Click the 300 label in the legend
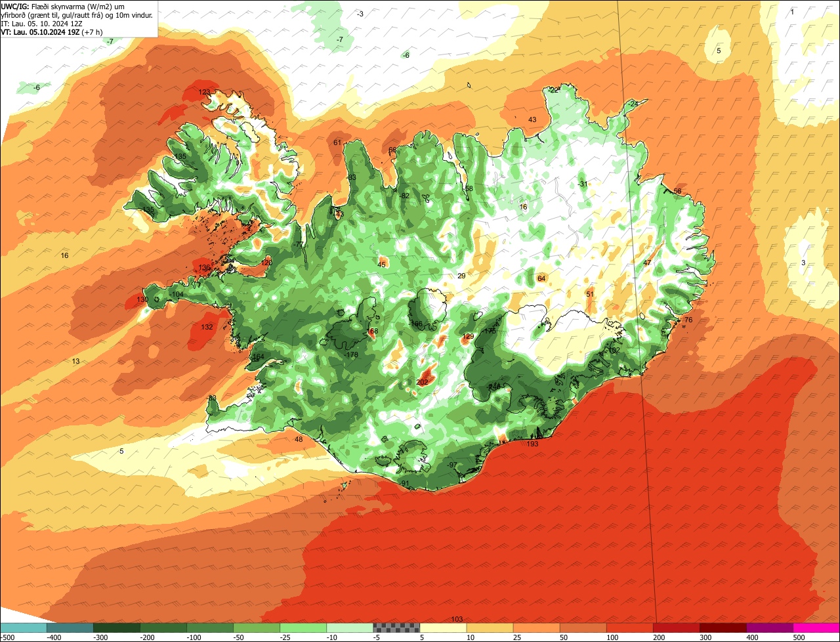 706,637
